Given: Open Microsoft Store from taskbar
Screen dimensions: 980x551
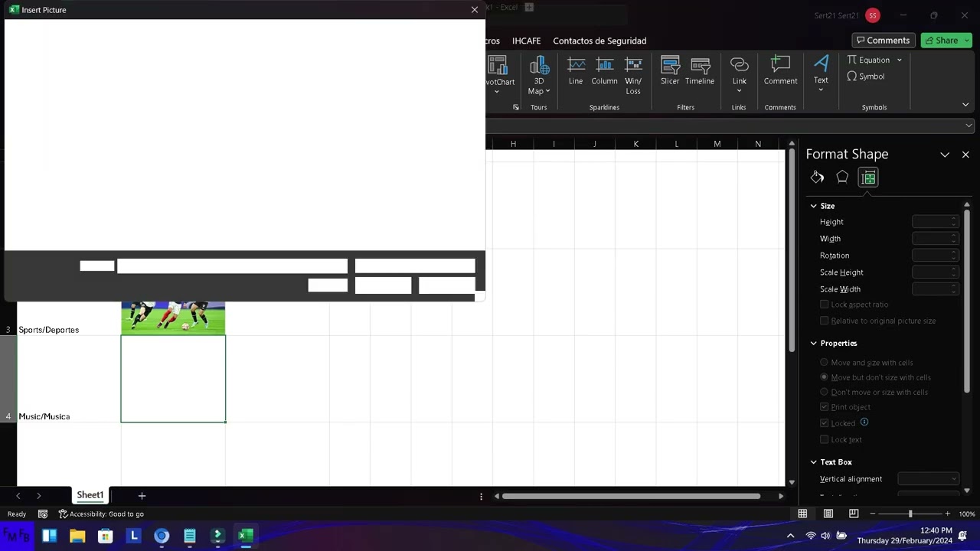Looking at the screenshot, I should coord(106,536).
